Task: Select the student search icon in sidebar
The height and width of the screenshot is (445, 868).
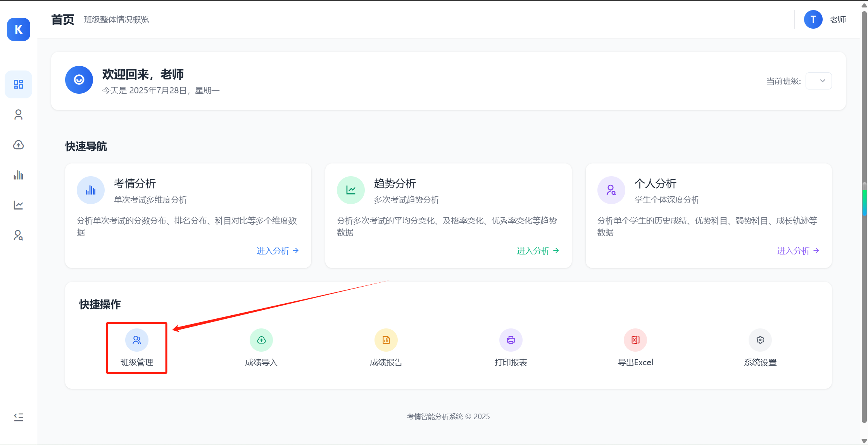Action: [18, 235]
